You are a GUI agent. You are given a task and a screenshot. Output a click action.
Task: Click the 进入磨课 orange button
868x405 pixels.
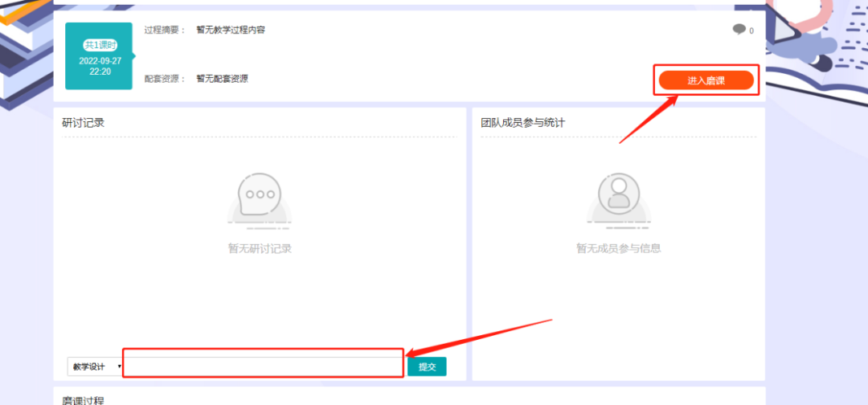706,81
